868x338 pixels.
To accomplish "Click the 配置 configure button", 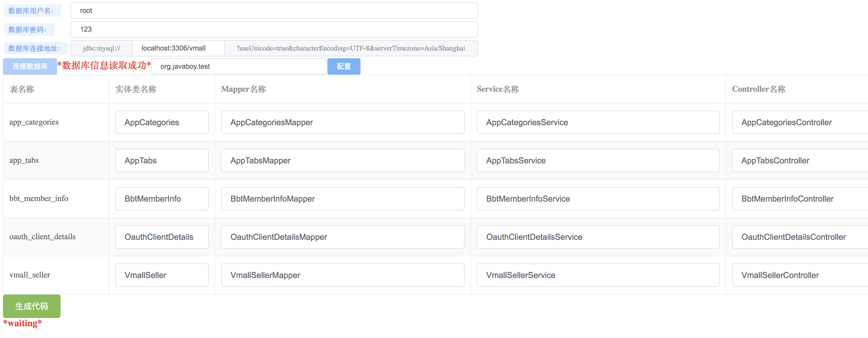I will 344,66.
